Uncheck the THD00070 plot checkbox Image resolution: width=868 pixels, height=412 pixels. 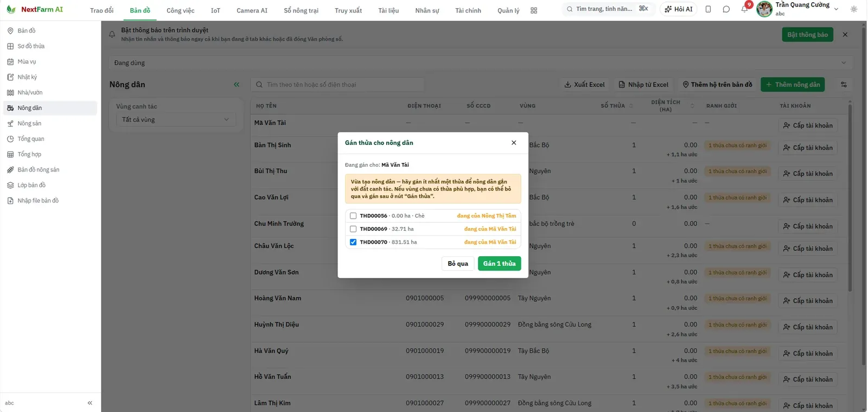point(353,242)
